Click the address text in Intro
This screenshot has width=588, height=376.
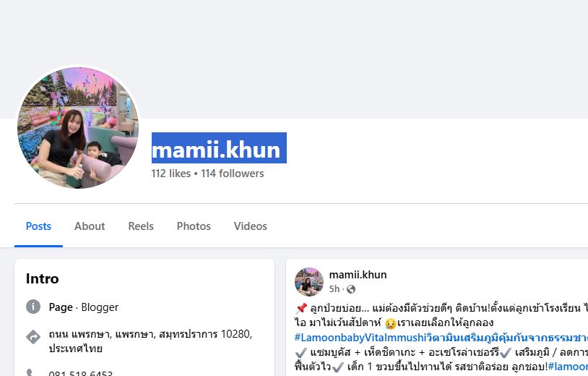click(x=150, y=341)
